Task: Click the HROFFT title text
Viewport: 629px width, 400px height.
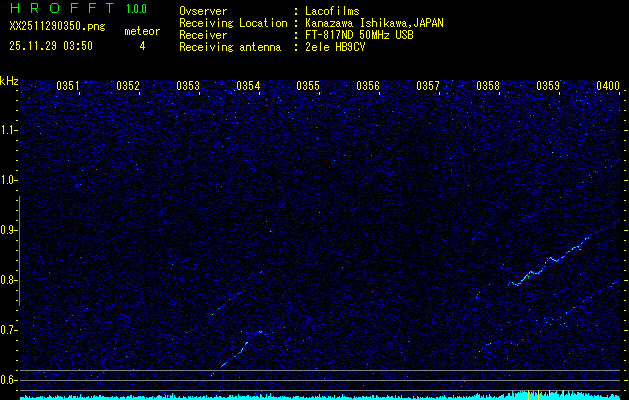Action: (60, 9)
